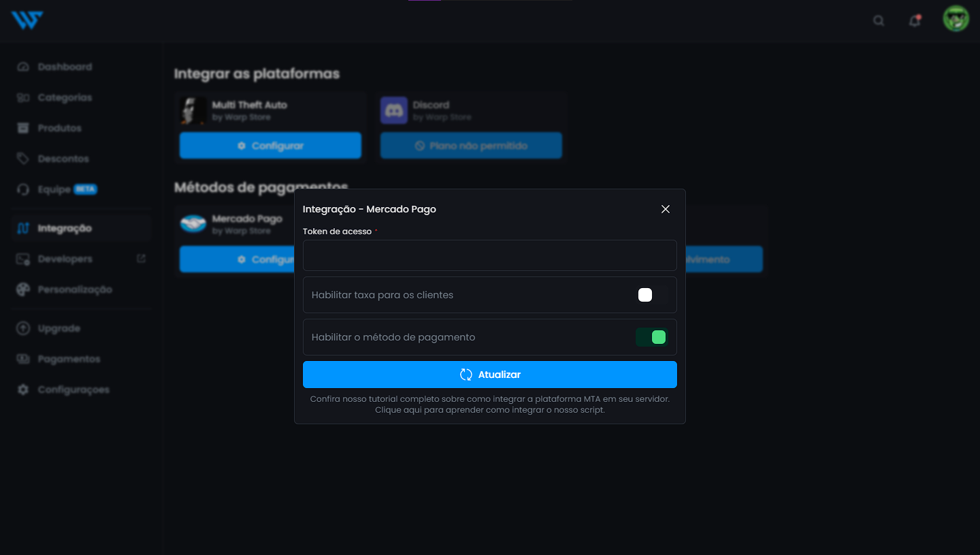Viewport: 980px width, 555px height.
Task: Open the Upgrade menu item
Action: 81,328
